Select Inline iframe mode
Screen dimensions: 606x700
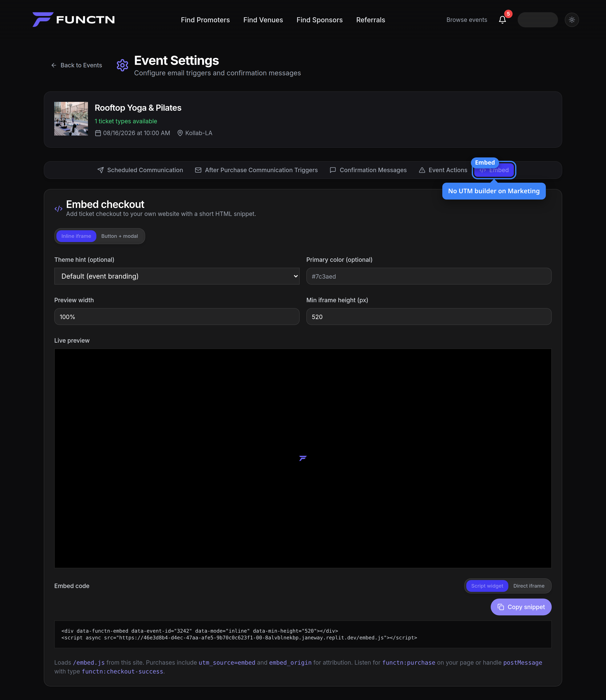76,236
